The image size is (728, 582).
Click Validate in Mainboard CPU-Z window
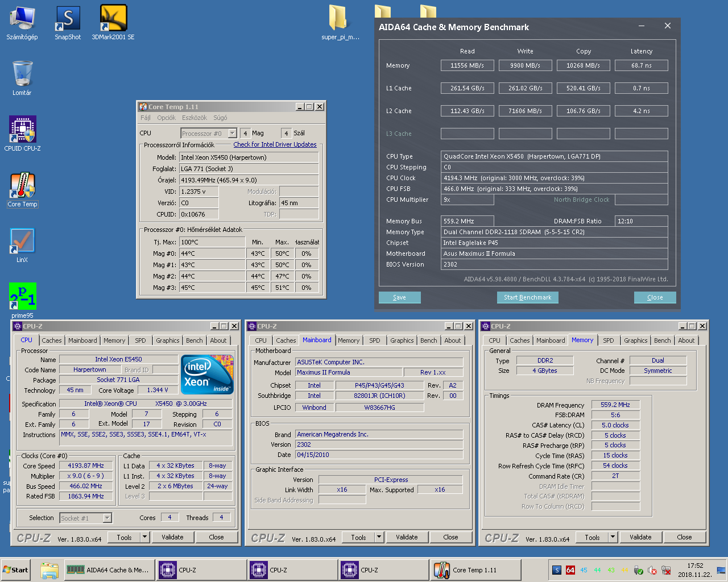[407, 537]
